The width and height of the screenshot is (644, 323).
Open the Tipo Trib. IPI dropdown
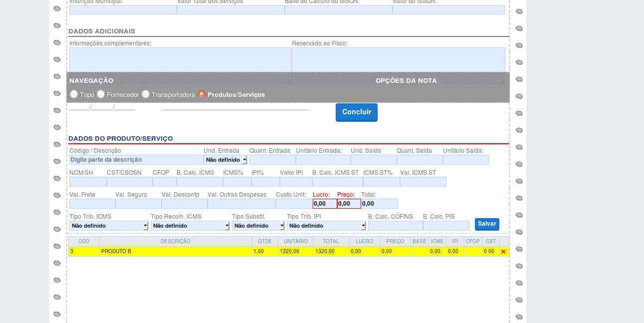click(x=326, y=226)
